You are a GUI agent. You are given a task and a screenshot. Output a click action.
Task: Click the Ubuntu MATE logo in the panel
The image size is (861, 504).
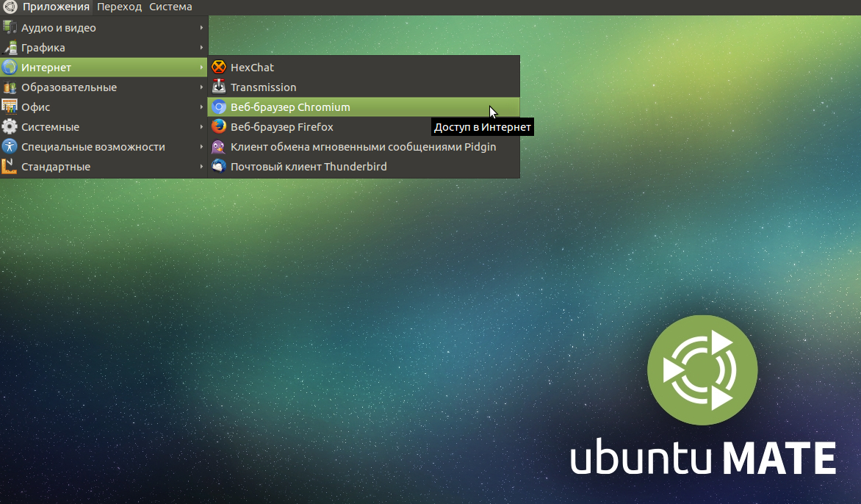10,7
